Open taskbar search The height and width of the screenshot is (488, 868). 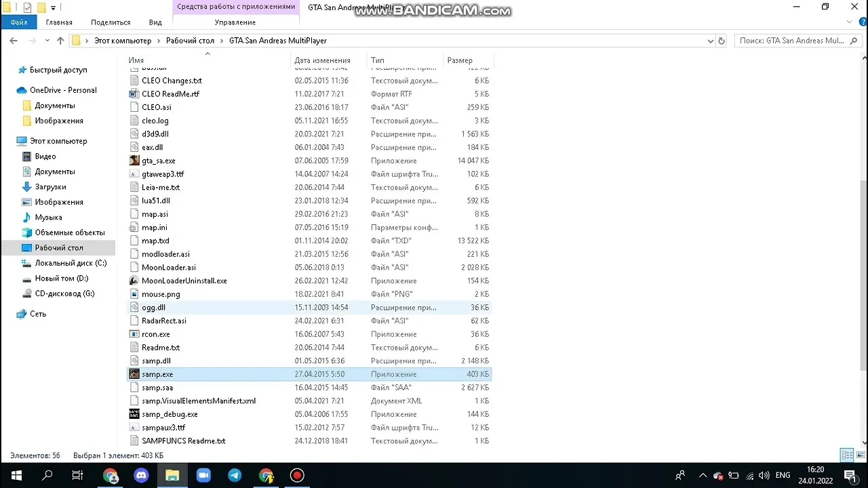47,475
